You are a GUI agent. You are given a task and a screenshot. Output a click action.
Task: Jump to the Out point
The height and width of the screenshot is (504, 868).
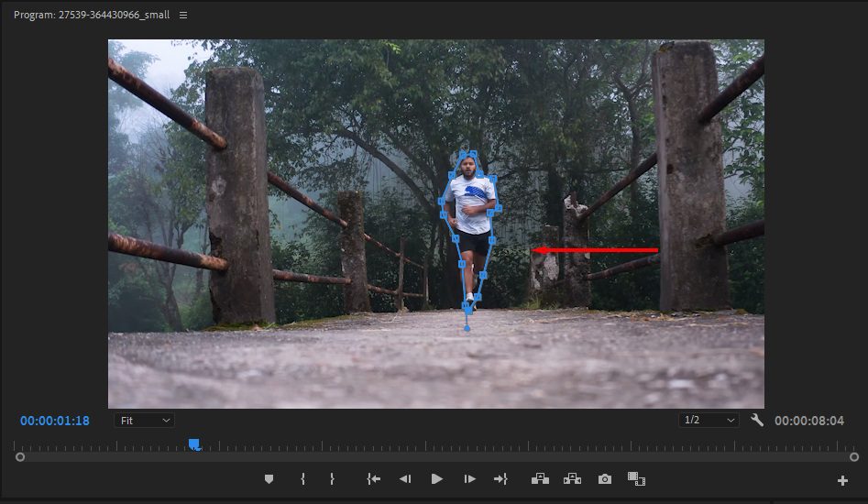click(x=500, y=479)
